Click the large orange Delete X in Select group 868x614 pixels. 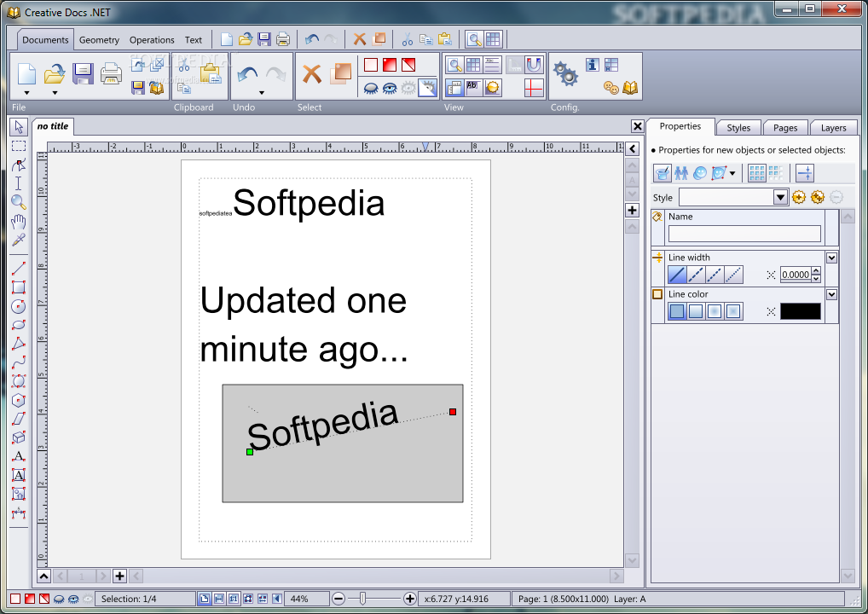312,73
